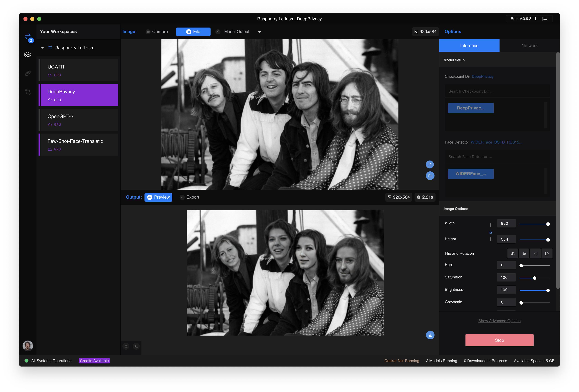This screenshot has width=579, height=392.
Task: Collapse the Raspberry Lettrism workspace
Action: [x=42, y=48]
